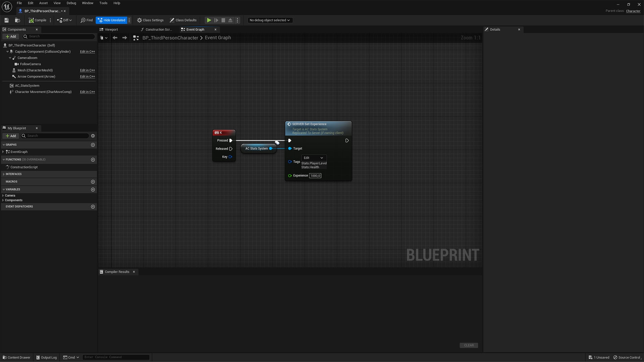Open Class Defaults
Viewport: 644px width, 362px height.
pos(183,20)
